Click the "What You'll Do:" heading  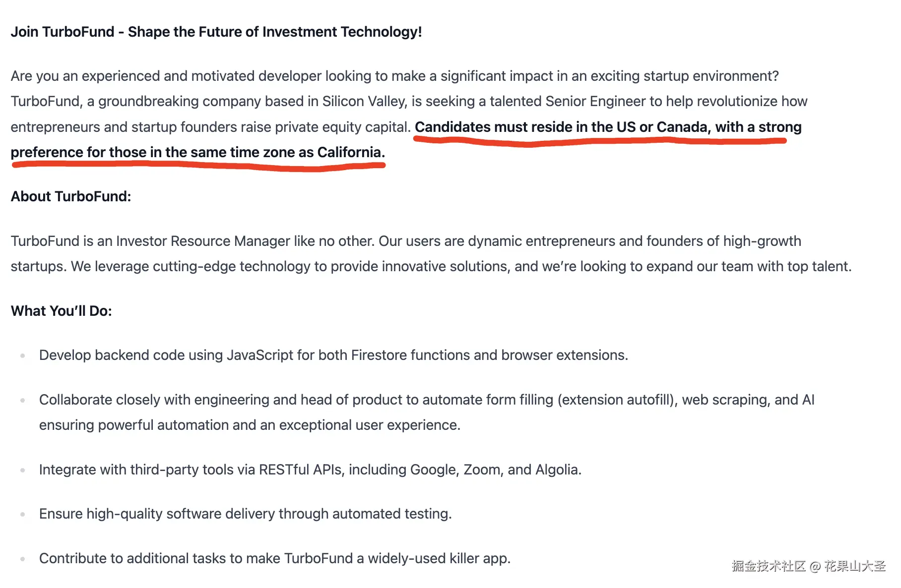pos(62,311)
